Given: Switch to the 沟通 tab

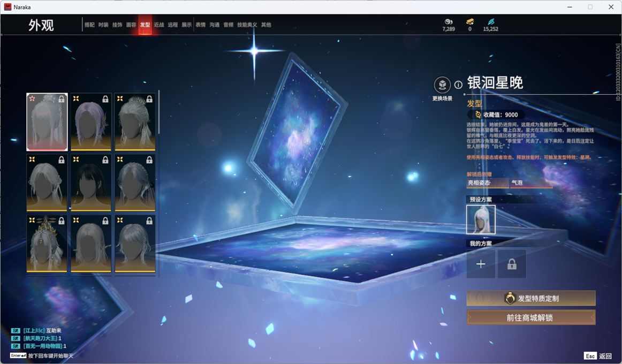Looking at the screenshot, I should click(214, 25).
